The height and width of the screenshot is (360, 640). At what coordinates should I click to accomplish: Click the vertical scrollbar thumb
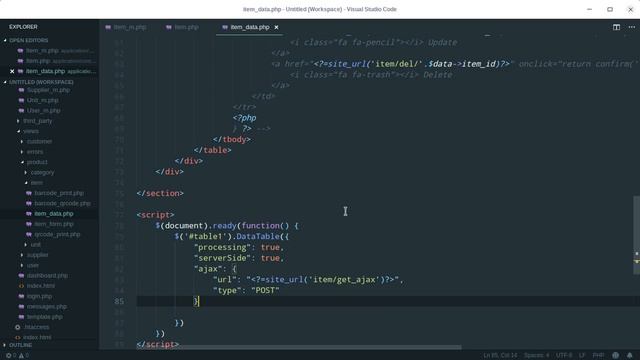coord(636,235)
